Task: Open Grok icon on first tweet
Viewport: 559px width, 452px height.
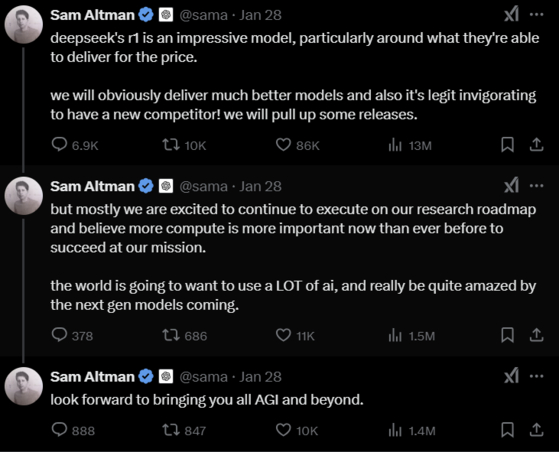Action: 512,15
